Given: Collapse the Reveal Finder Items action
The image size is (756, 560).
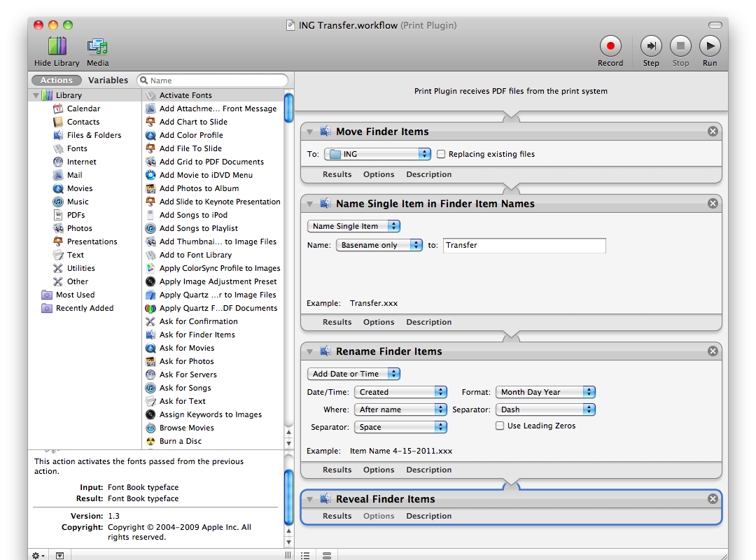Looking at the screenshot, I should [310, 499].
